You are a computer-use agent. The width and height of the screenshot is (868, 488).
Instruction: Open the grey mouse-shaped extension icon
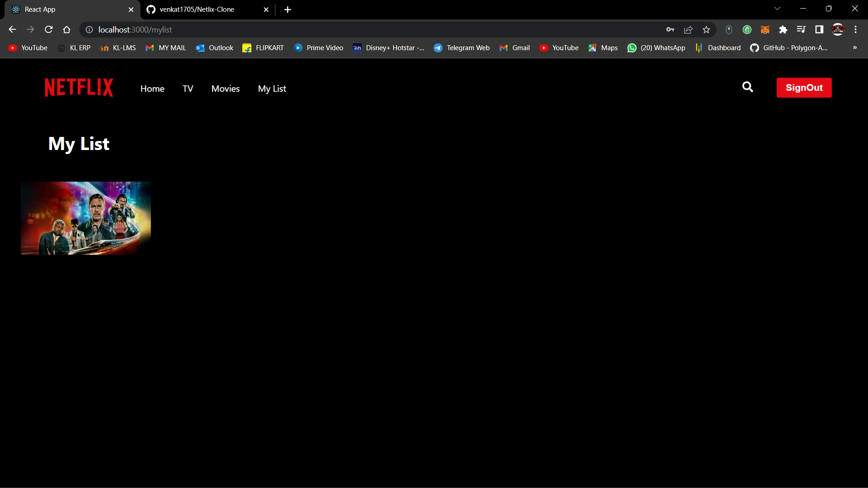tap(729, 29)
